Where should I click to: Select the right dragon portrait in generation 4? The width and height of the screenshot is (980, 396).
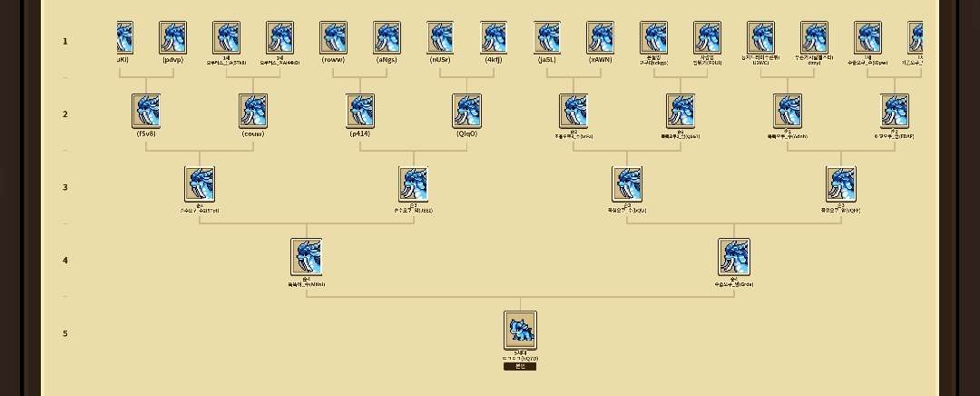click(x=733, y=257)
